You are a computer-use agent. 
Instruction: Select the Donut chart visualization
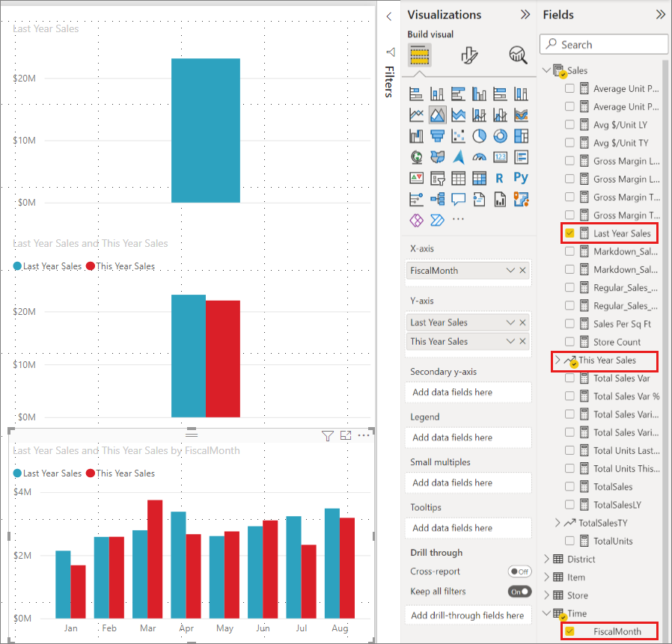pyautogui.click(x=501, y=136)
